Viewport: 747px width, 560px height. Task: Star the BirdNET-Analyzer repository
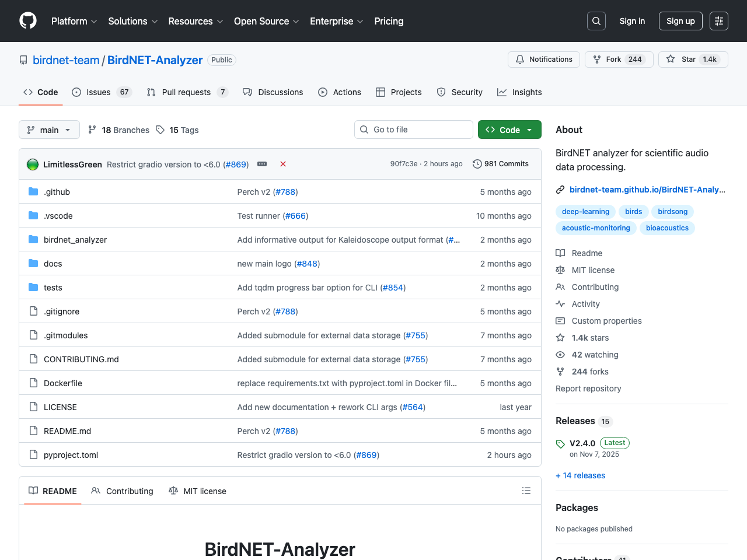pyautogui.click(x=692, y=59)
